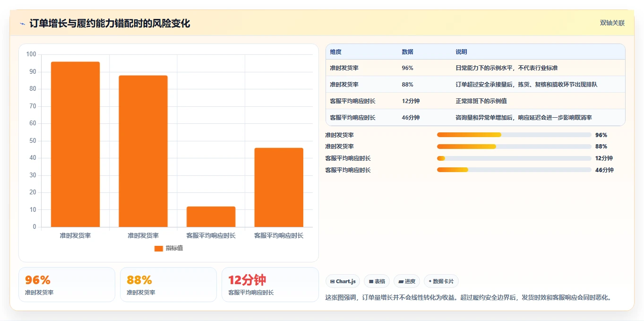
Task: Click the 双轴关联 label in header
Action: click(x=612, y=23)
